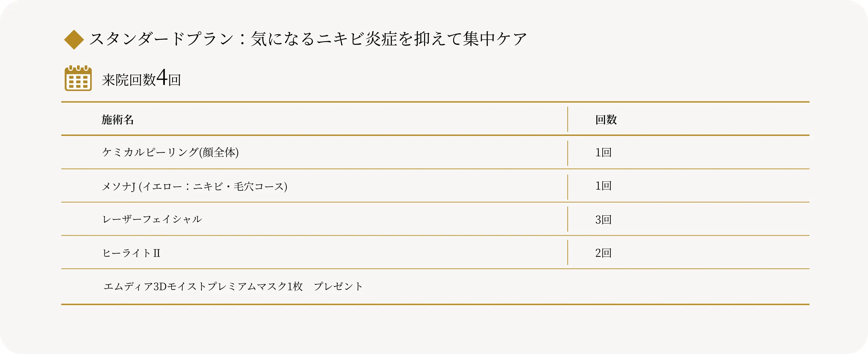
Task: Click the 3回 count for レーザーフェイシャル
Action: (603, 220)
